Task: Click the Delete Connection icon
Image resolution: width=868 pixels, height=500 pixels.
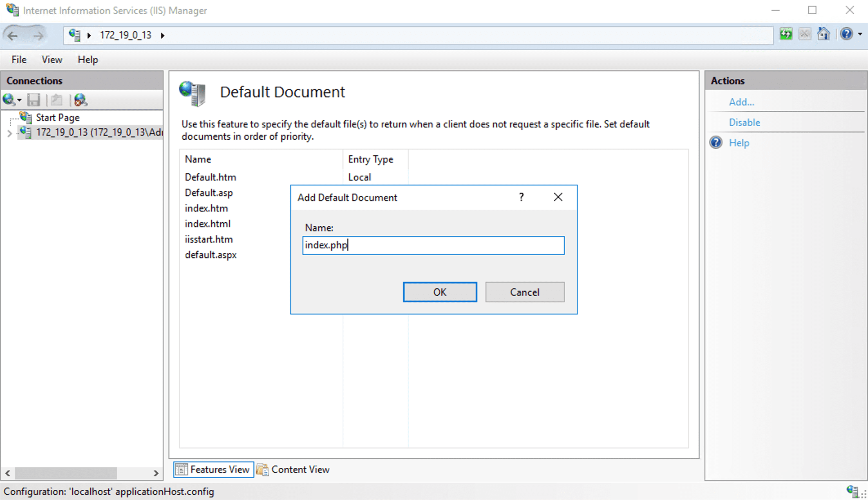Action: (x=81, y=100)
